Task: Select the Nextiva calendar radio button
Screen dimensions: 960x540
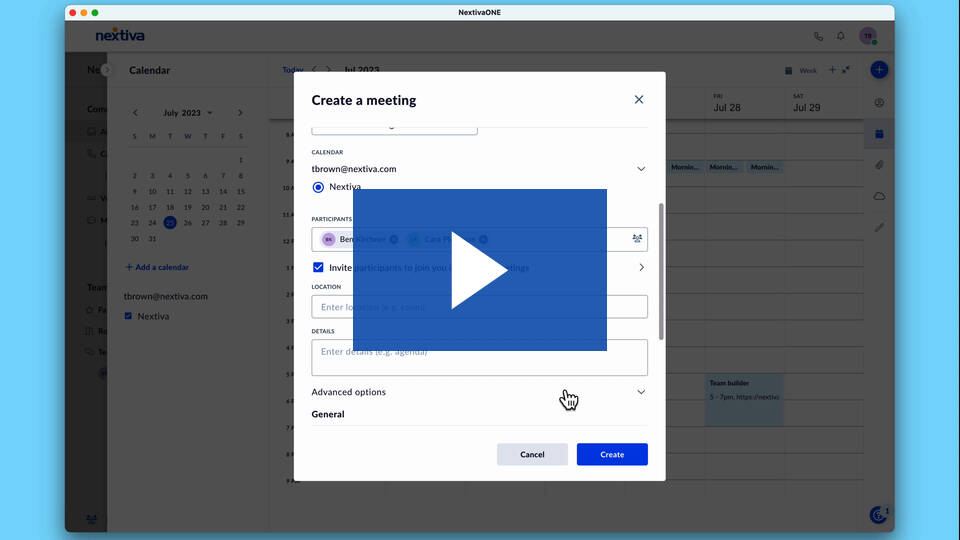Action: tap(318, 187)
